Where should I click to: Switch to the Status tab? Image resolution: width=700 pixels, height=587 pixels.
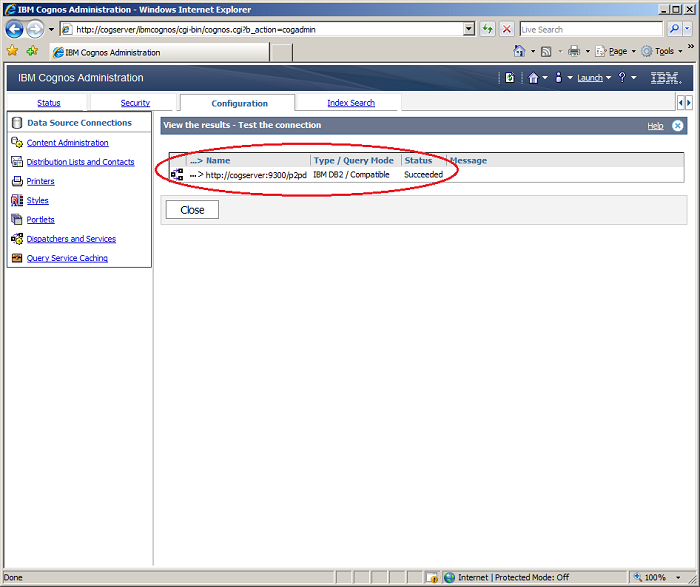(48, 103)
